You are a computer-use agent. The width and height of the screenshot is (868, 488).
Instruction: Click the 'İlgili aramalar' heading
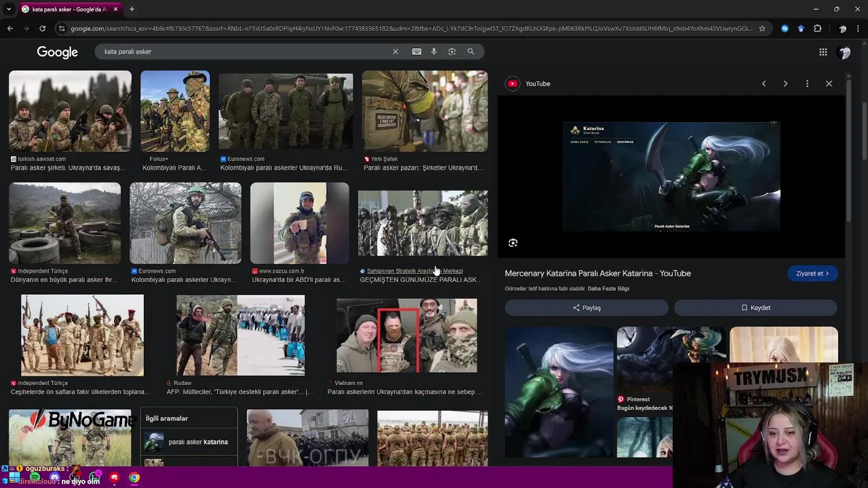[x=167, y=418]
